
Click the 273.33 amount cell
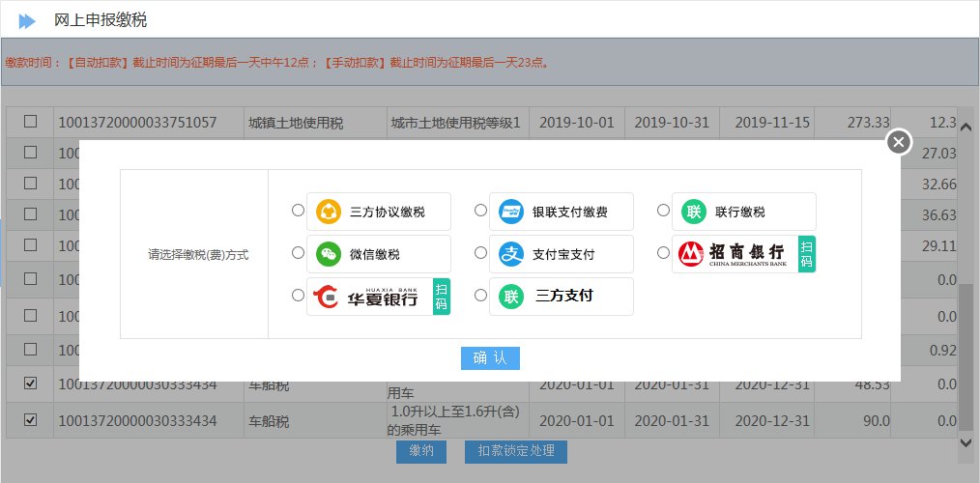click(853, 123)
